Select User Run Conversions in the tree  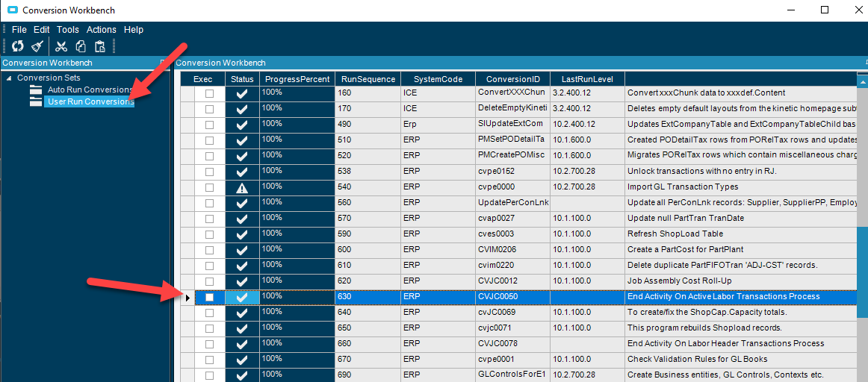pos(91,101)
